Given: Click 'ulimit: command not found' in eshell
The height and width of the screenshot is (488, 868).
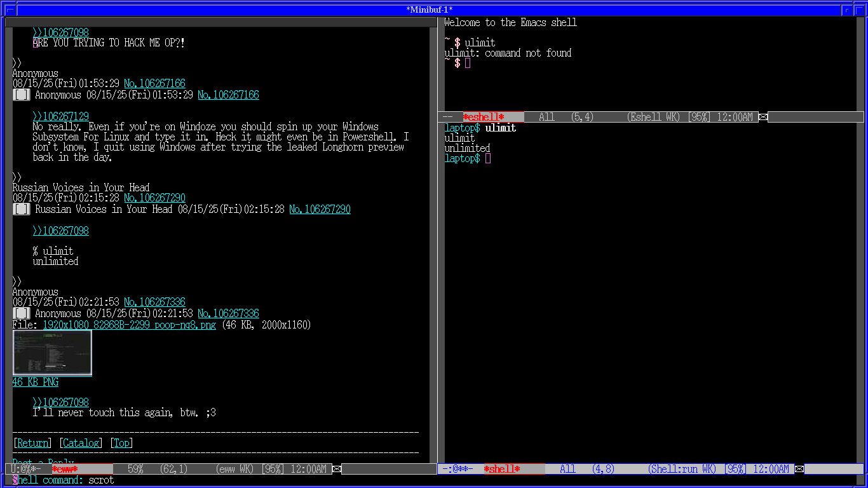Looking at the screenshot, I should click(x=508, y=53).
